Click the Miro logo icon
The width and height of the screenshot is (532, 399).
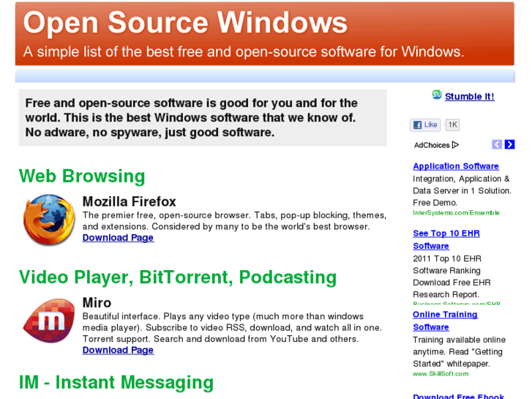click(x=49, y=321)
